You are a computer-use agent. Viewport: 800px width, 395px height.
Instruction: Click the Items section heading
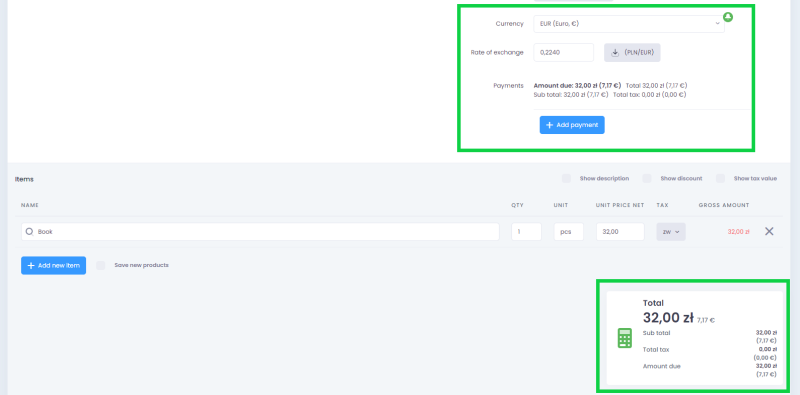24,180
